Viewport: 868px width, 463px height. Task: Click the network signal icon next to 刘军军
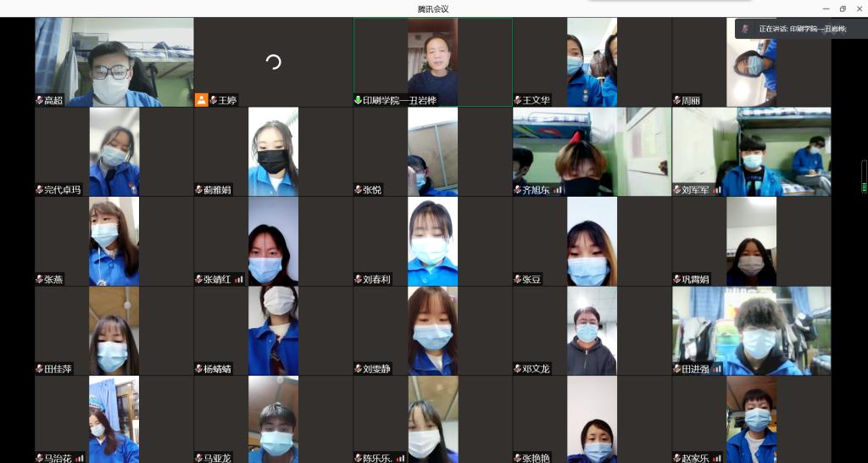tap(717, 190)
